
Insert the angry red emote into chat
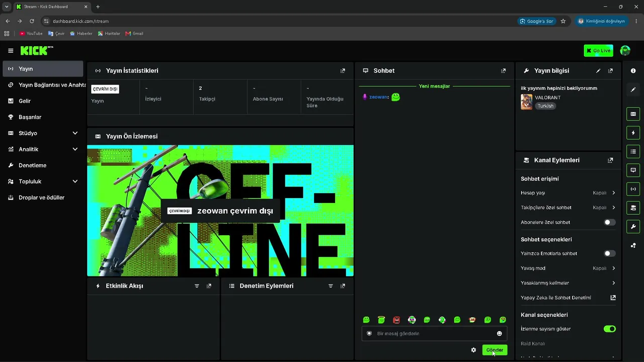[396, 320]
